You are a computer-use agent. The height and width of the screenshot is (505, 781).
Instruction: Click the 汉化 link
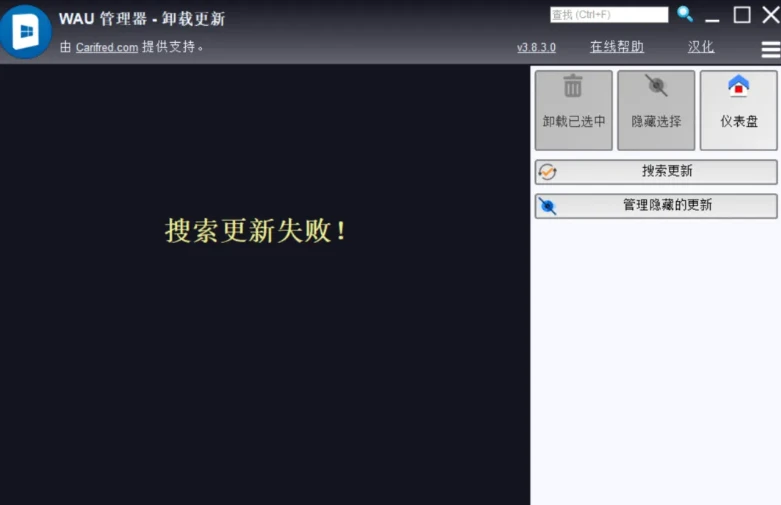701,47
